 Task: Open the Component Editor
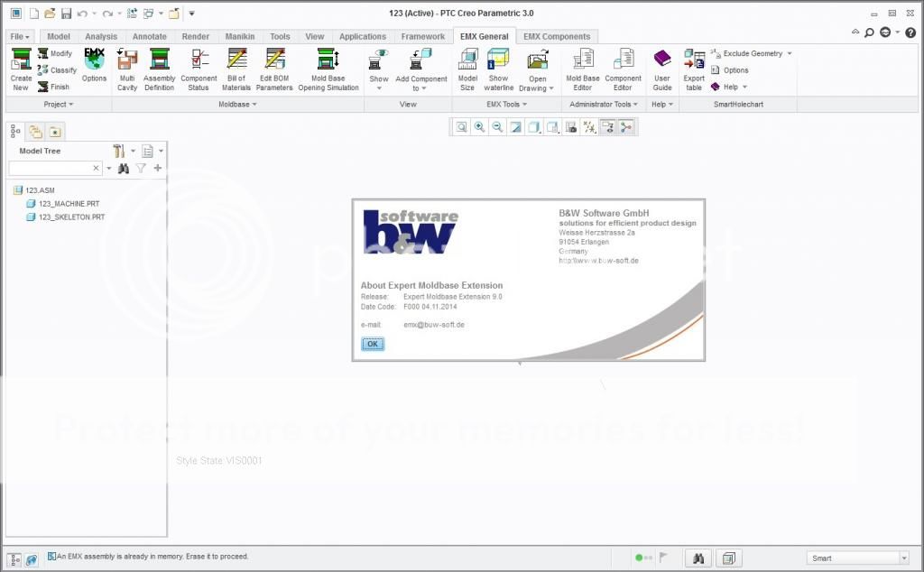(623, 69)
